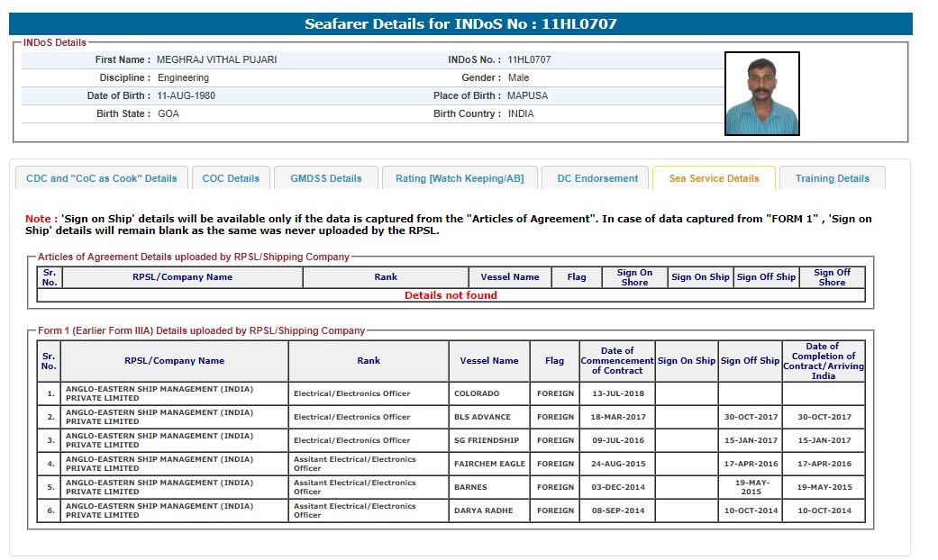This screenshot has height=560, width=938.
Task: Click the Sign On Shore column header
Action: pos(634,277)
